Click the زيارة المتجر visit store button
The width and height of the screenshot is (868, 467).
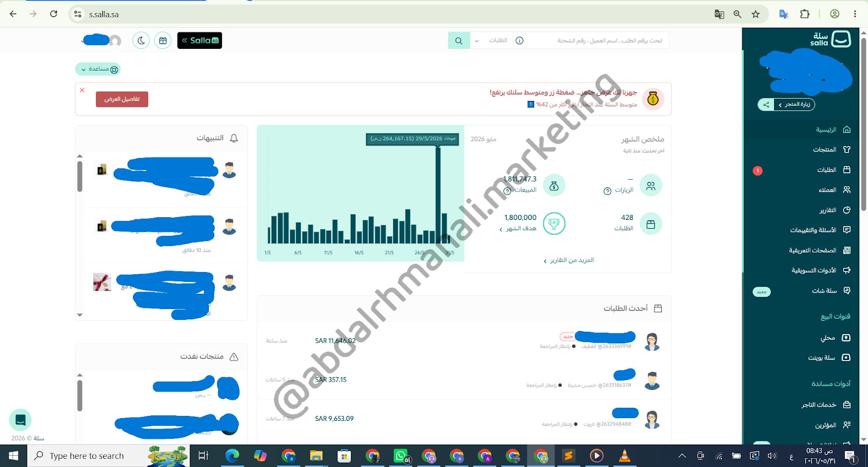[x=794, y=104]
